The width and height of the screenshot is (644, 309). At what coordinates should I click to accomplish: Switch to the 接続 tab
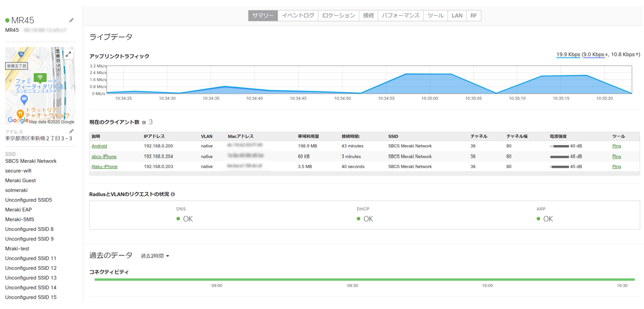coord(368,16)
